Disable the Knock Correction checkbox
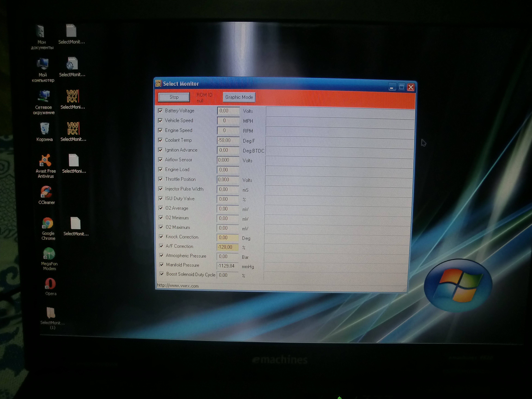Image resolution: width=532 pixels, height=399 pixels. click(x=161, y=237)
